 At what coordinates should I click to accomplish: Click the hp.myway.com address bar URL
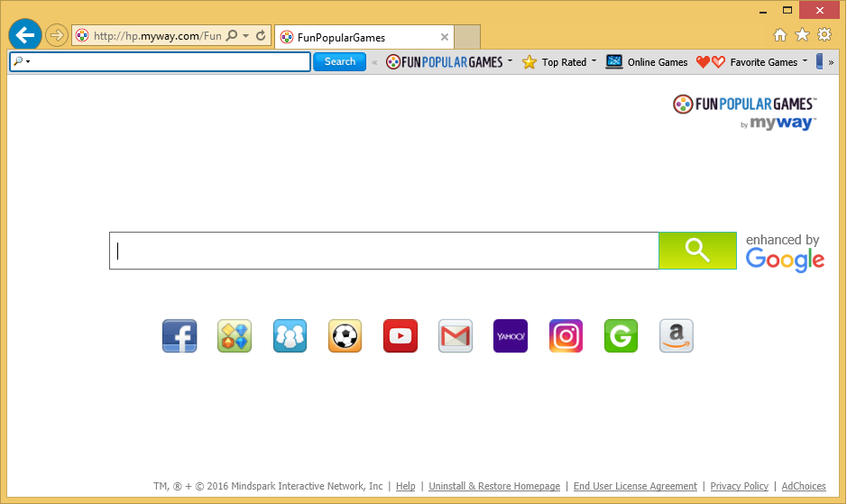pos(157,36)
